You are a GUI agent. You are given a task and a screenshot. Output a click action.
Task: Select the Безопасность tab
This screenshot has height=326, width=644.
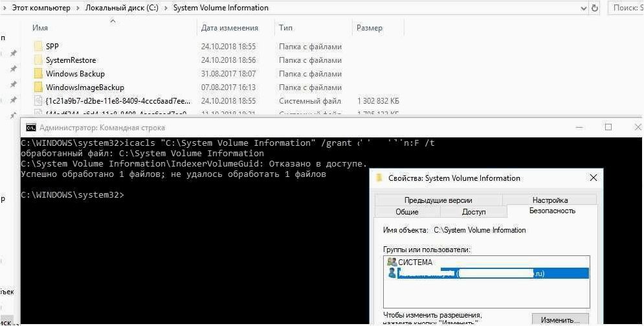pos(552,211)
